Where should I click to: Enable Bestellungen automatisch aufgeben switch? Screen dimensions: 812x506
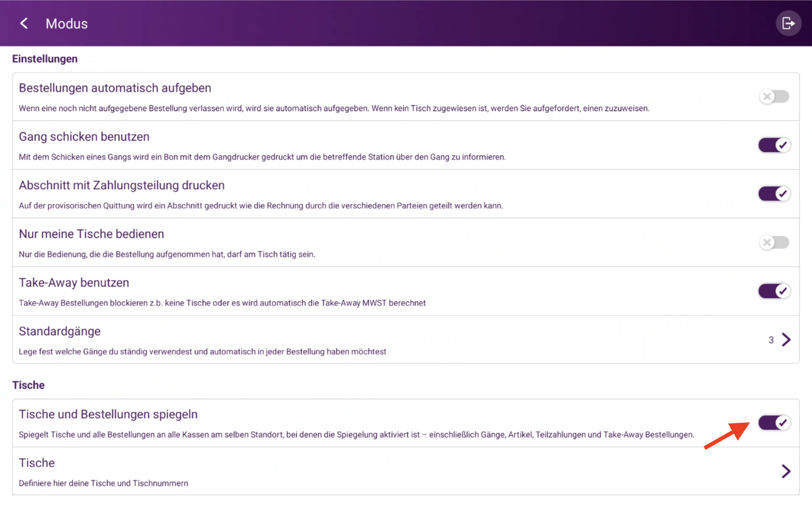pyautogui.click(x=774, y=96)
